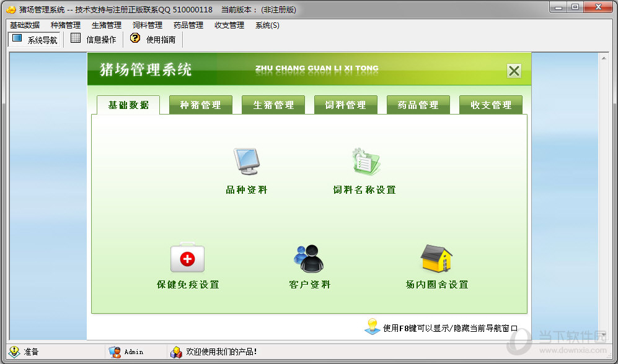618x364 pixels.
Task: Click the 信息操作 grid icon
Action: (x=76, y=38)
